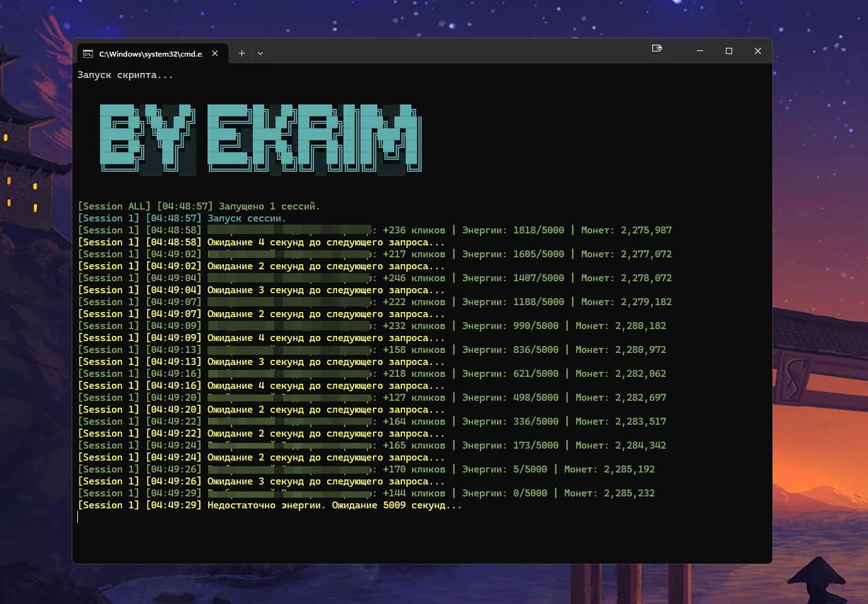868x604 pixels.
Task: Click 'Энергии: 1407/5000' value
Action: (x=513, y=278)
